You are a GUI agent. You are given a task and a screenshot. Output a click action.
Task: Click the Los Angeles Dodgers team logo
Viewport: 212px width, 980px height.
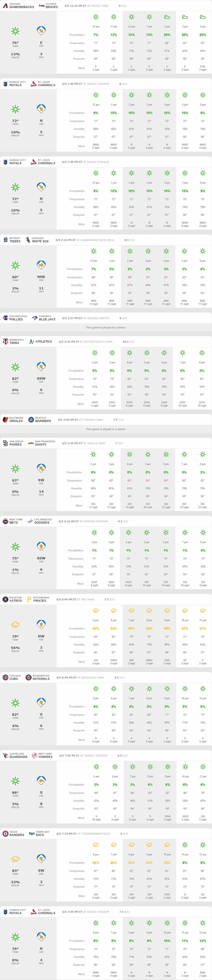click(30, 521)
